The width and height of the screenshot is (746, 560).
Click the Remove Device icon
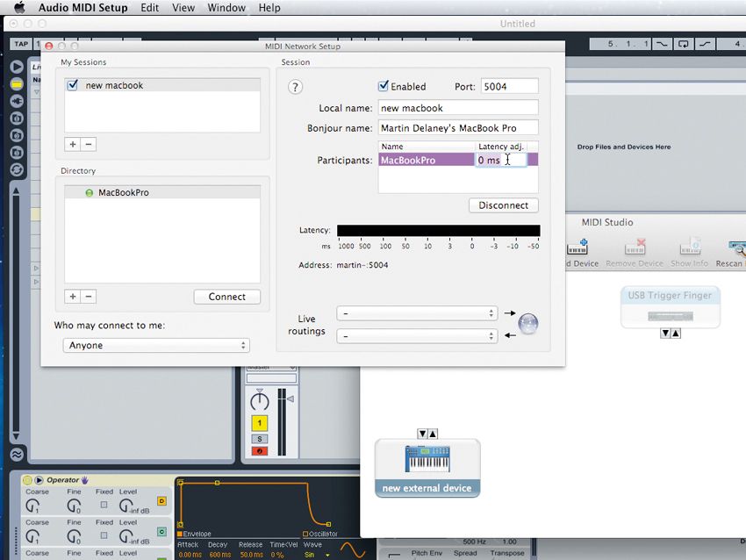pyautogui.click(x=635, y=248)
